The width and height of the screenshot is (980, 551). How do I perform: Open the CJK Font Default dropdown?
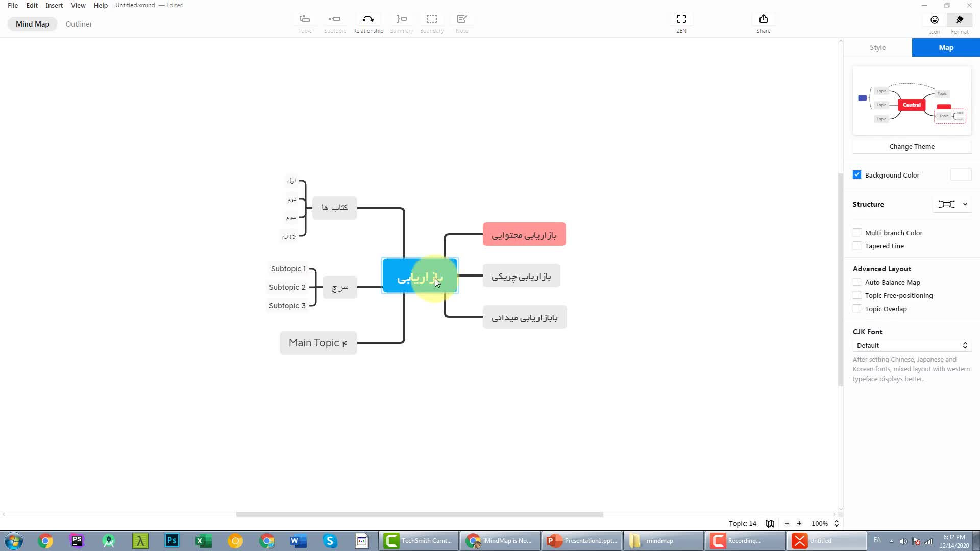pos(912,345)
